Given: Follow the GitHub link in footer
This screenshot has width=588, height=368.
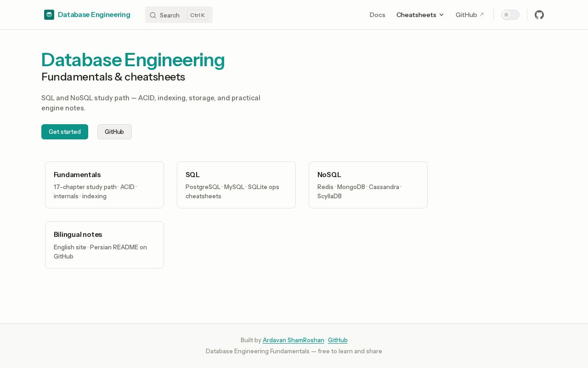Looking at the screenshot, I should pyautogui.click(x=338, y=340).
